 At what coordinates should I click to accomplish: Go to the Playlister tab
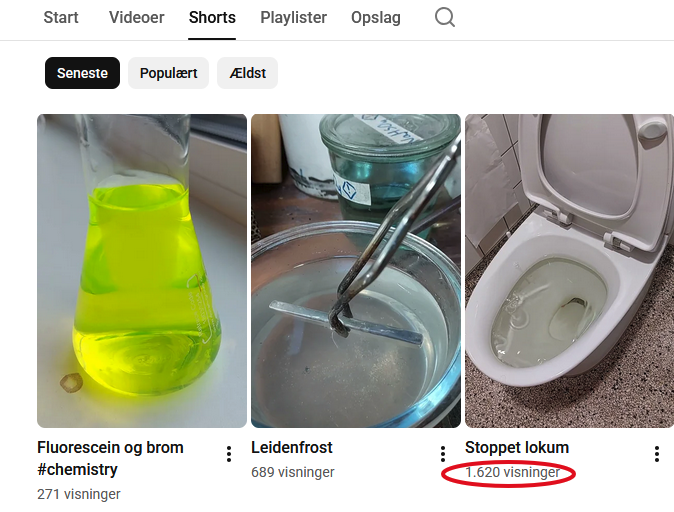[x=293, y=18]
